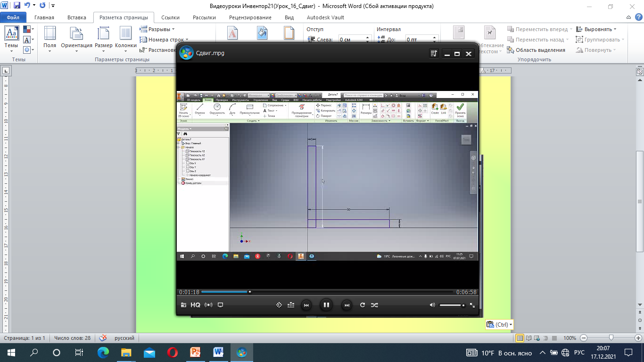Click the page borders icon

pos(289,33)
